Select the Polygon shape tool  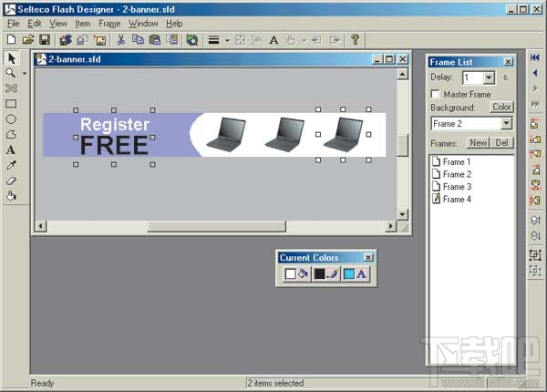[x=11, y=135]
